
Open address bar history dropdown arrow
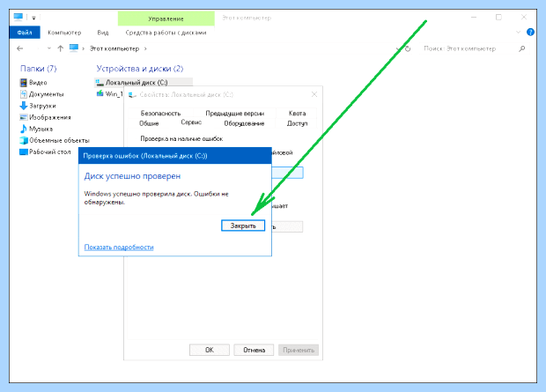tap(398, 48)
